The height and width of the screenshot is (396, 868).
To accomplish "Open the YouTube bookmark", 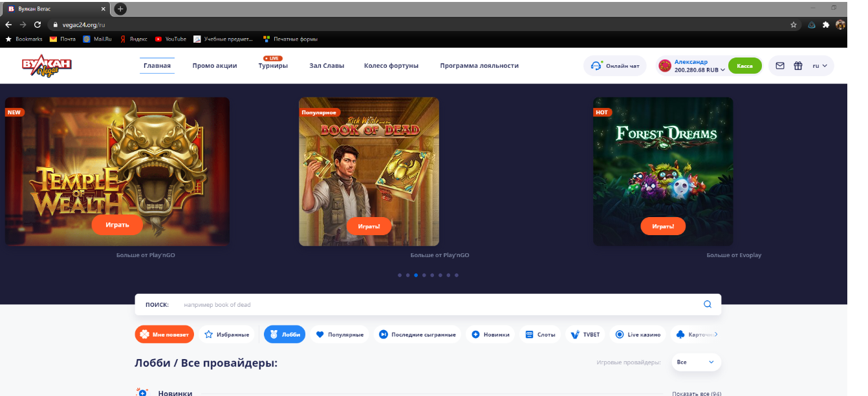I will tap(171, 39).
